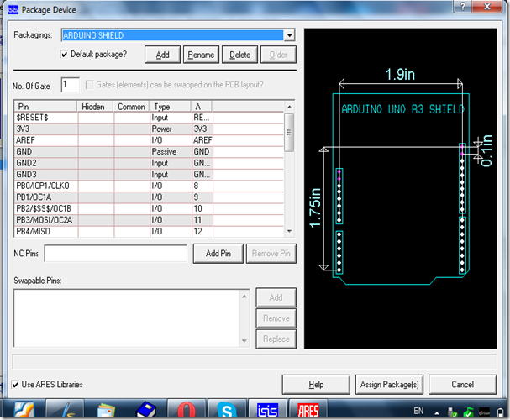Click pin table scroll up arrow

(x=289, y=107)
